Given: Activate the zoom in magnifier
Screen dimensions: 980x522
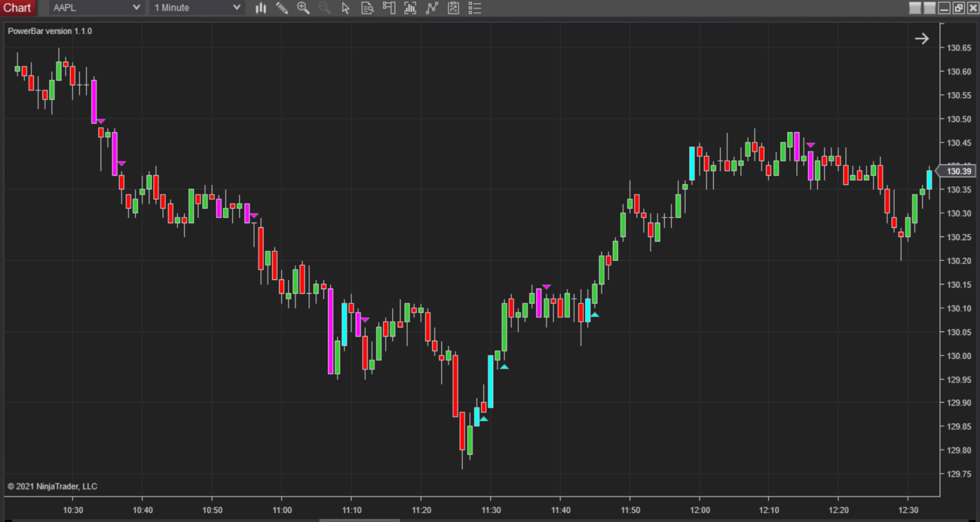Looking at the screenshot, I should [303, 8].
